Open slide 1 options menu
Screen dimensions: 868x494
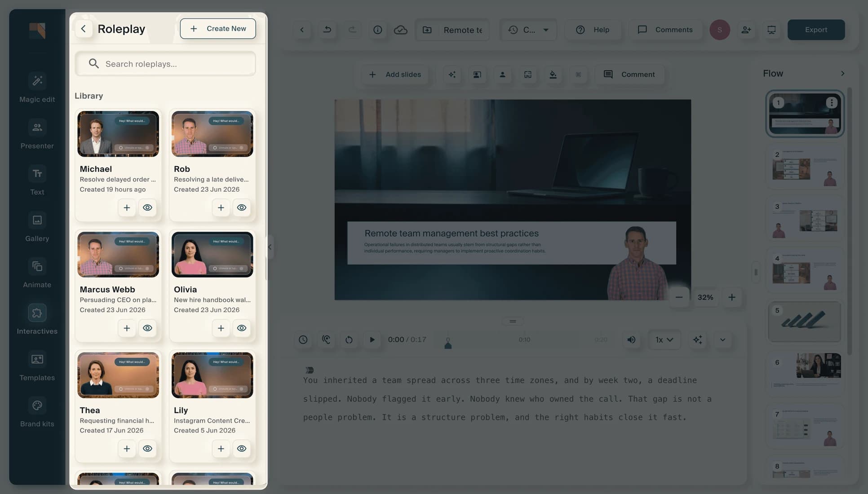[832, 102]
